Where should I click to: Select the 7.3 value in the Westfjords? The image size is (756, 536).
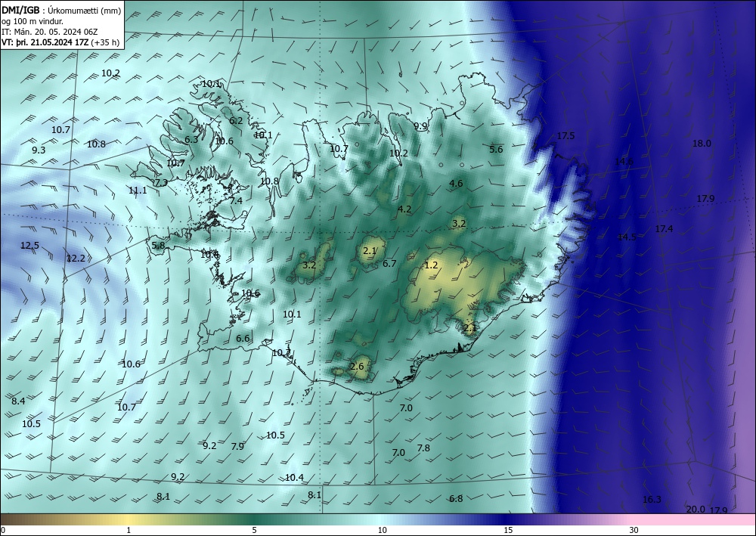click(x=161, y=183)
